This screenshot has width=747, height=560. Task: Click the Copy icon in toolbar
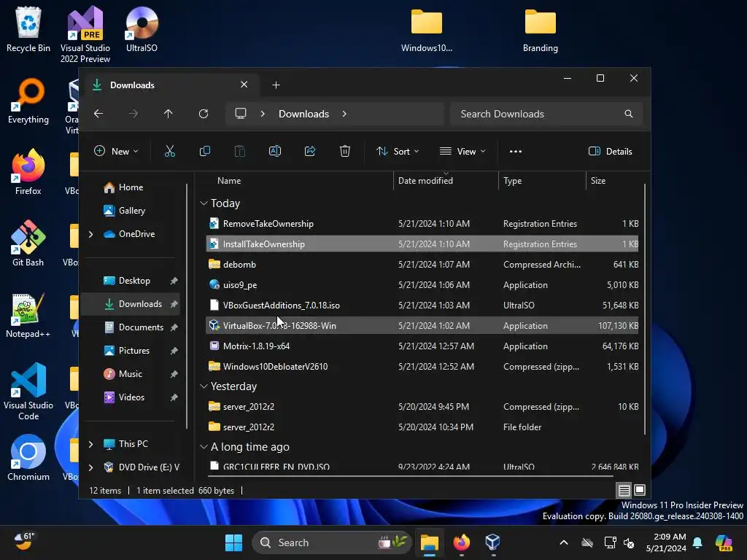point(205,152)
